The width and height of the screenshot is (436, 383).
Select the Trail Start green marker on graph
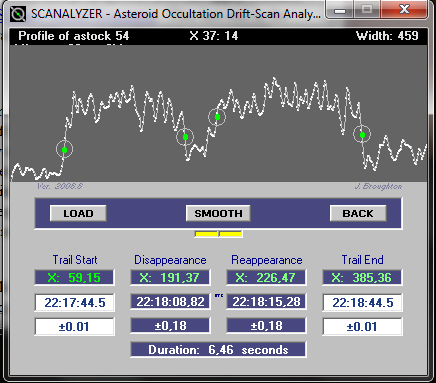tap(65, 150)
